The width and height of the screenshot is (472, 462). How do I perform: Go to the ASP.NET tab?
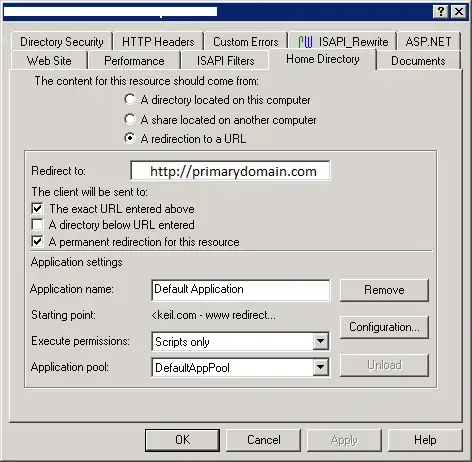click(x=428, y=42)
